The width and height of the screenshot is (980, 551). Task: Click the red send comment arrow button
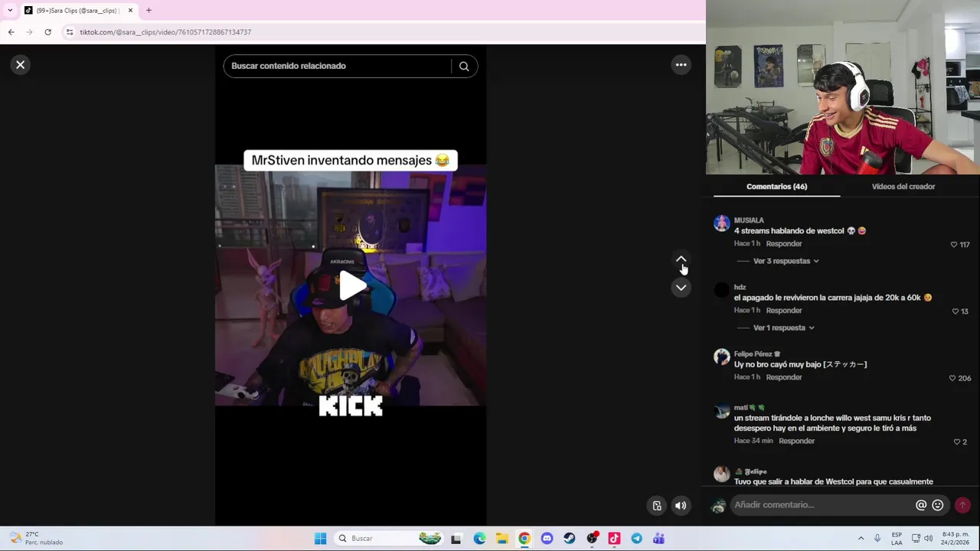coord(962,505)
